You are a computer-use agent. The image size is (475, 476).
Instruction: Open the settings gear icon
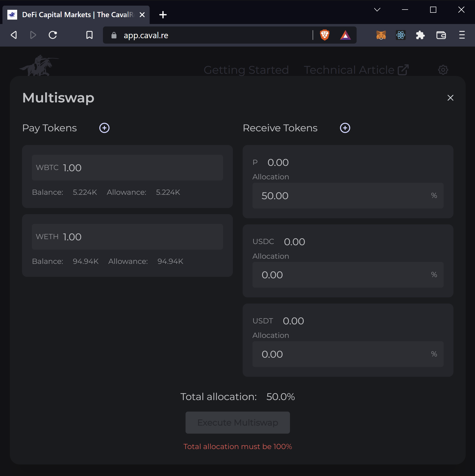coord(443,70)
